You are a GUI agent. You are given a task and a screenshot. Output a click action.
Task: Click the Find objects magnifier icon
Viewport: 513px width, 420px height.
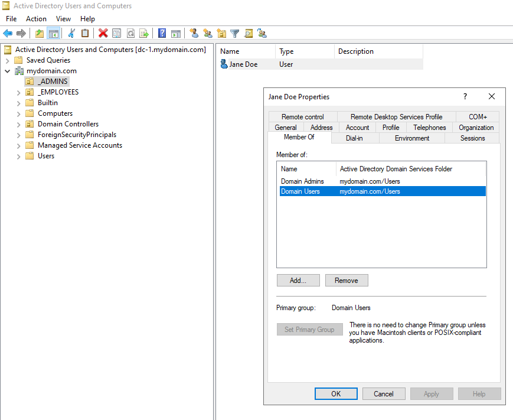[x=249, y=33]
